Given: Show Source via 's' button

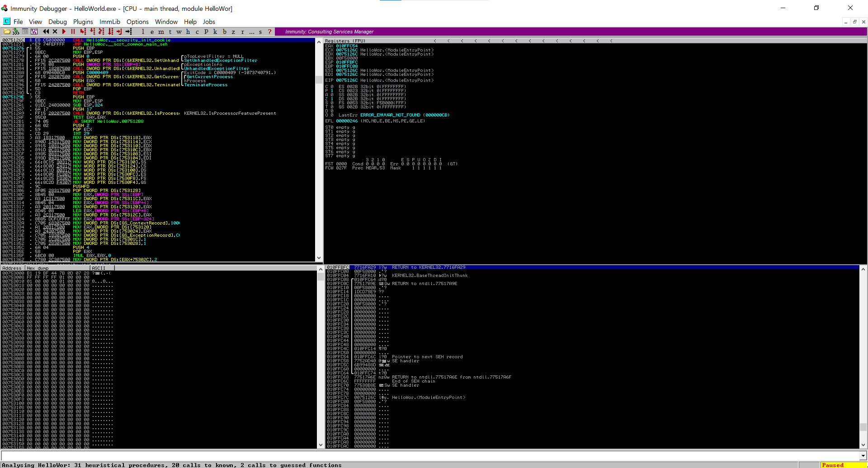Looking at the screenshot, I should click(x=260, y=32).
